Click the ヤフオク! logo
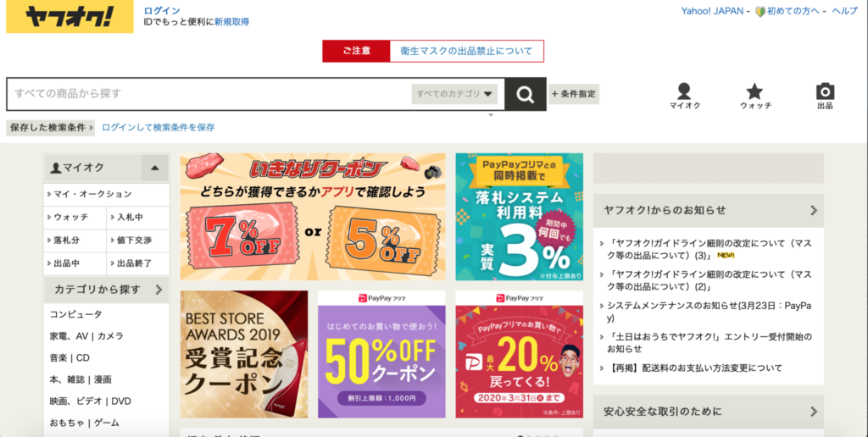This screenshot has height=437, width=868. click(x=70, y=17)
